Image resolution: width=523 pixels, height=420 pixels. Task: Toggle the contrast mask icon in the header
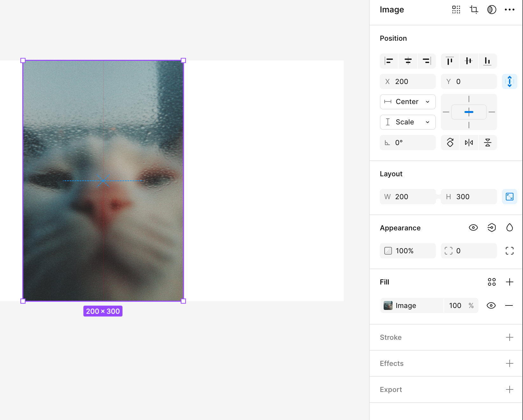(x=492, y=10)
